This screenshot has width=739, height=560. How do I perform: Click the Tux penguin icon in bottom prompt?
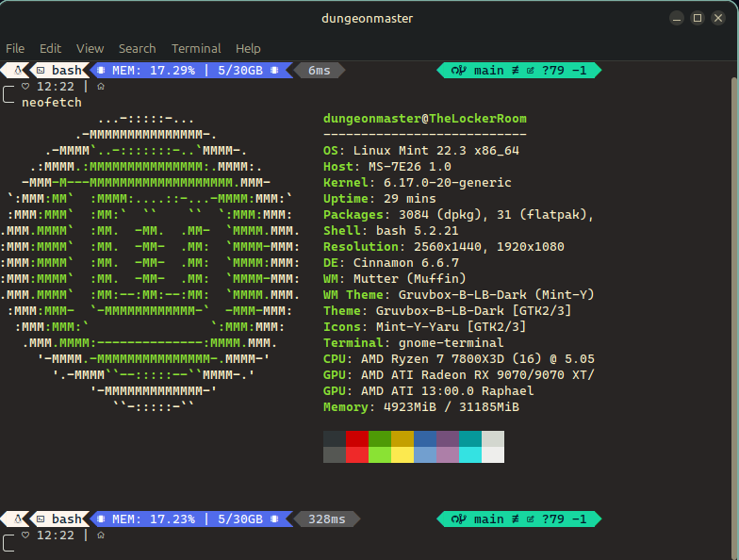pyautogui.click(x=18, y=519)
